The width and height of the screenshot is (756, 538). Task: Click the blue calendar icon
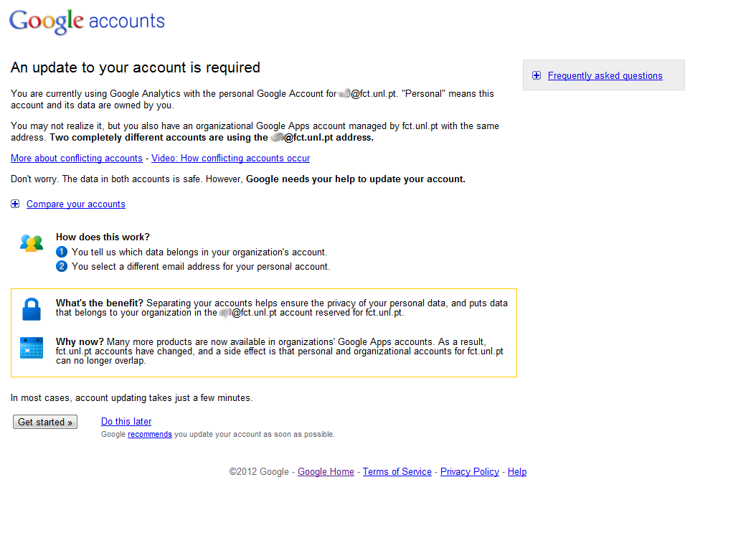click(32, 347)
